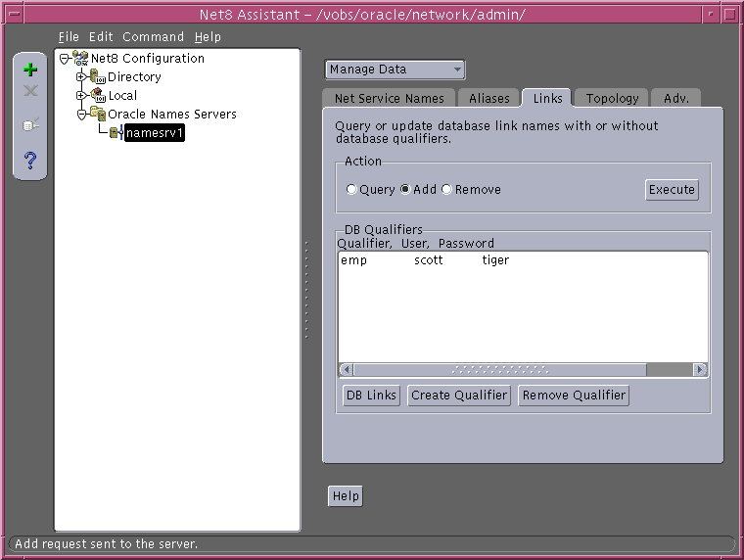Click the Net8 Configuration root icon
Image resolution: width=744 pixels, height=560 pixels.
pyautogui.click(x=80, y=58)
